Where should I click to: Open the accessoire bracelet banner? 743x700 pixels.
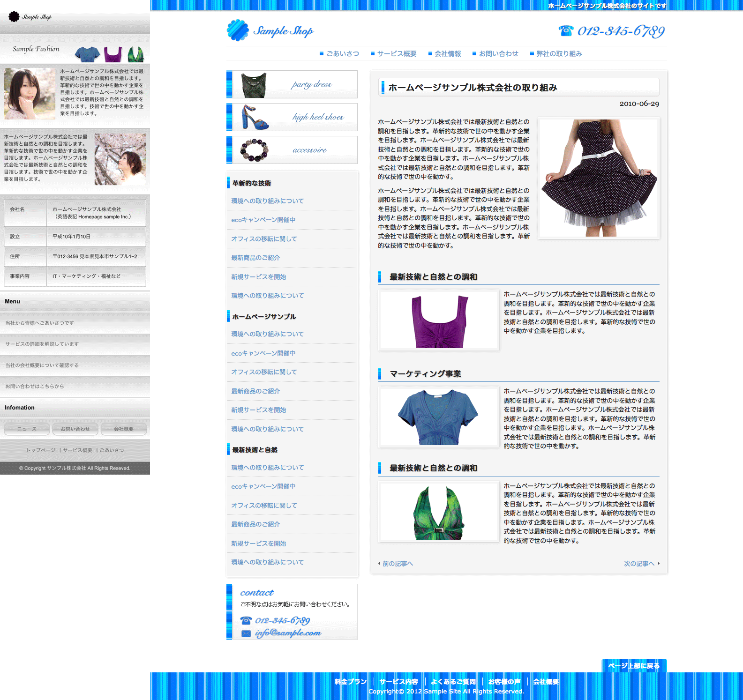tap(292, 150)
